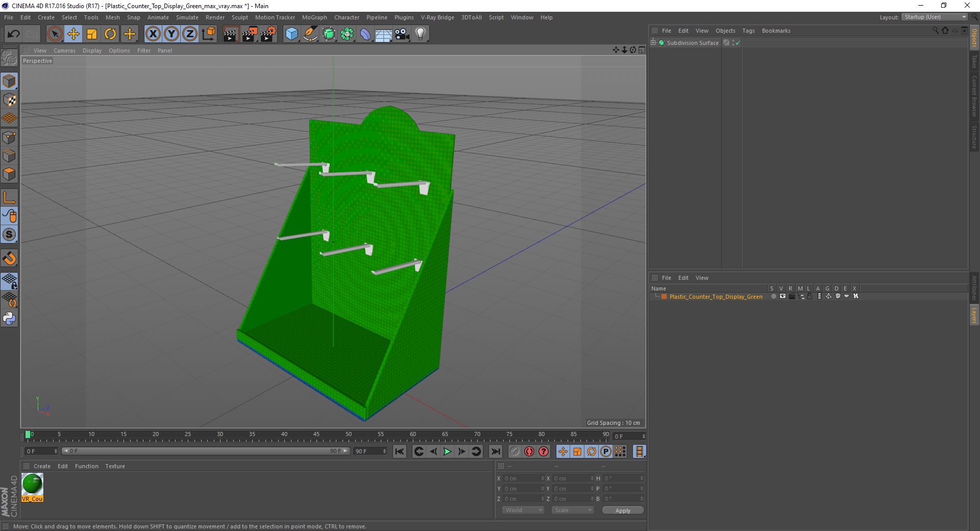Click layer color swatch of Plastic_Counter_Top_Display_Green
Viewport: 980px width, 531px height.
[664, 297]
